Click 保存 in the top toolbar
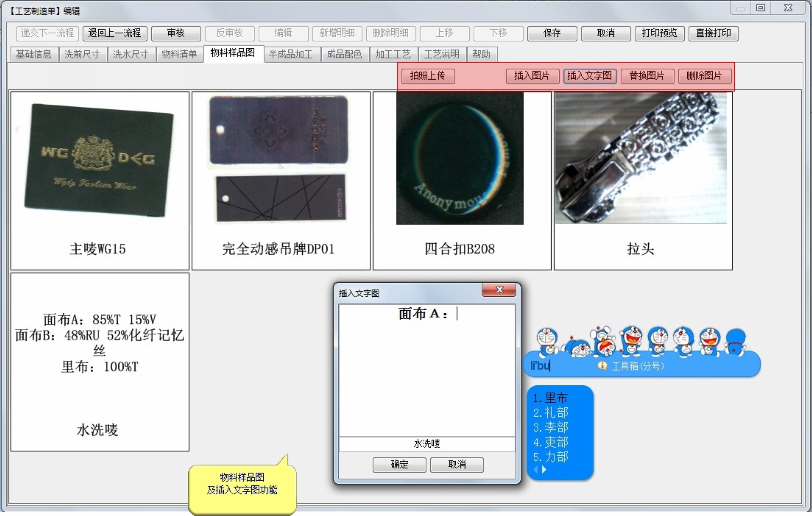The height and width of the screenshot is (516, 812). pos(552,33)
